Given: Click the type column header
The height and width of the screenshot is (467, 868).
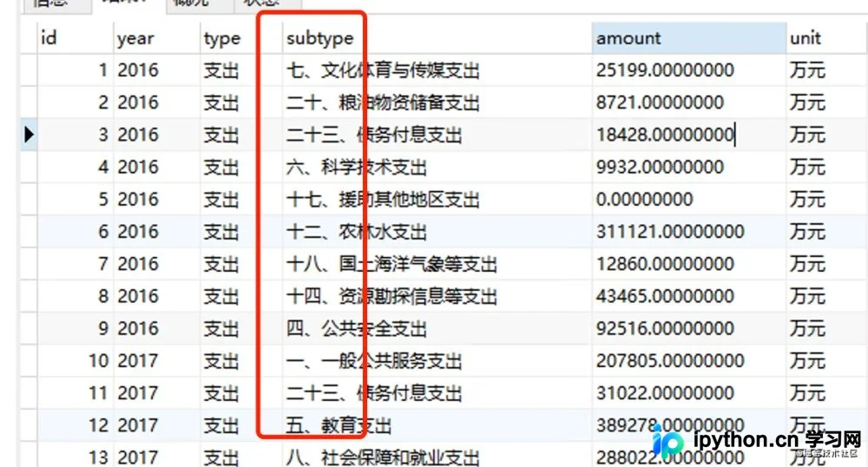Looking at the screenshot, I should (x=240, y=38).
